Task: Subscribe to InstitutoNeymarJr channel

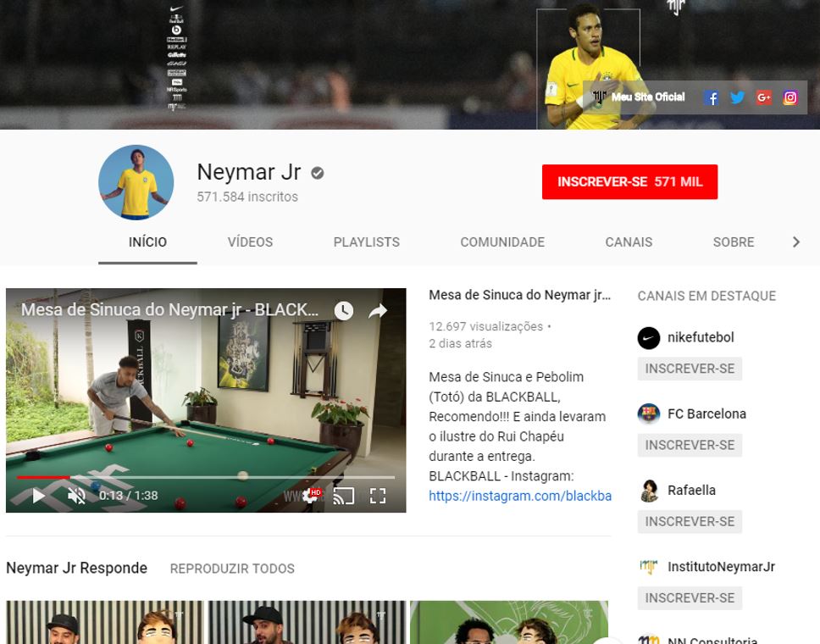Action: click(x=690, y=598)
